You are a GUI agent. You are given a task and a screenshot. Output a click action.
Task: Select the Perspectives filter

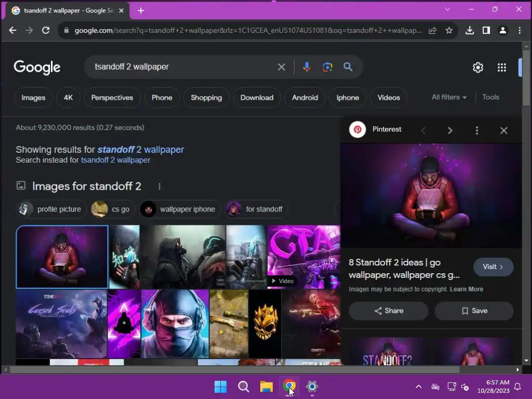(112, 97)
